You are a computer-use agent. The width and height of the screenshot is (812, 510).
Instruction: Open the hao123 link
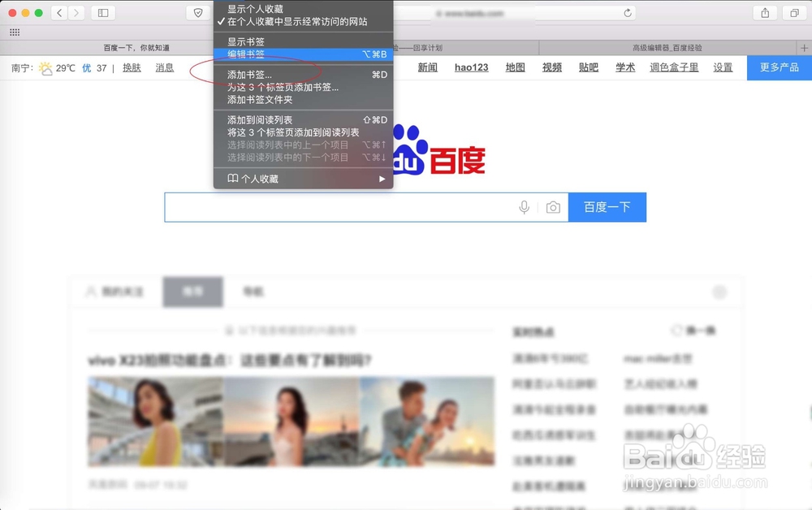(x=471, y=67)
